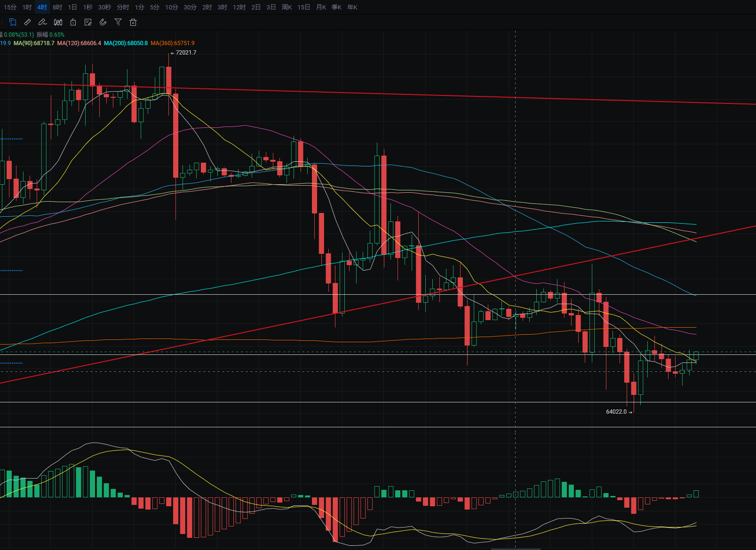Select the pencil drawing tool

[42, 22]
